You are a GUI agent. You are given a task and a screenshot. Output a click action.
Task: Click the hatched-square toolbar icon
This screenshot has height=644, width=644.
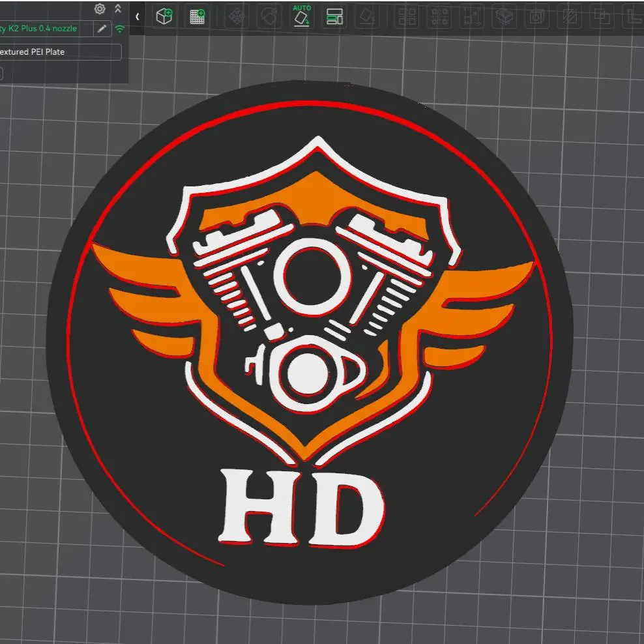pyautogui.click(x=569, y=17)
